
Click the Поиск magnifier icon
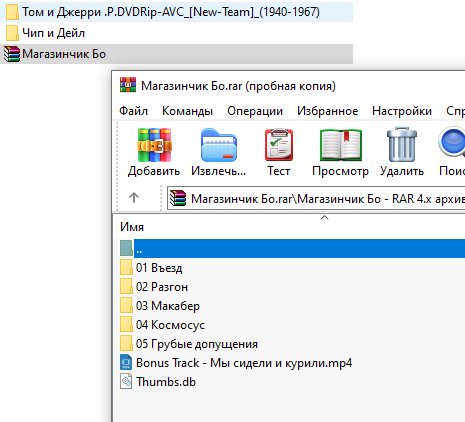pyautogui.click(x=452, y=143)
